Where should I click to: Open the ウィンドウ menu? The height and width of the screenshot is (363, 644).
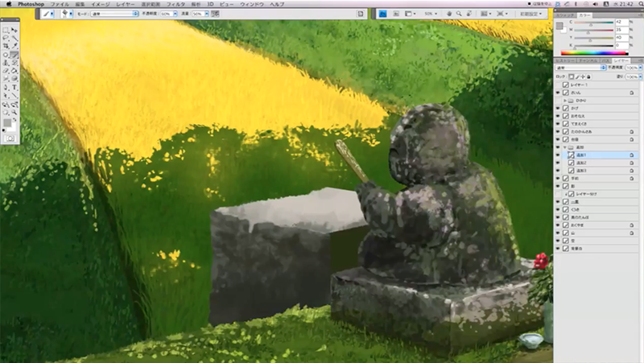tap(252, 4)
